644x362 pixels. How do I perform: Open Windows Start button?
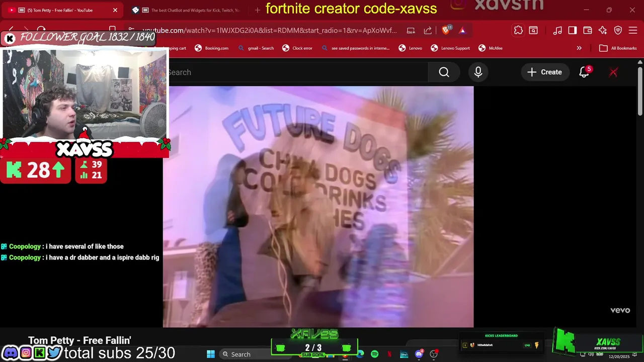click(211, 354)
